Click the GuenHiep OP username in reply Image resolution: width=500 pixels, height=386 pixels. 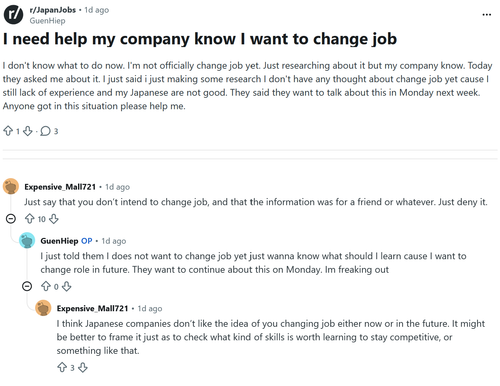59,241
